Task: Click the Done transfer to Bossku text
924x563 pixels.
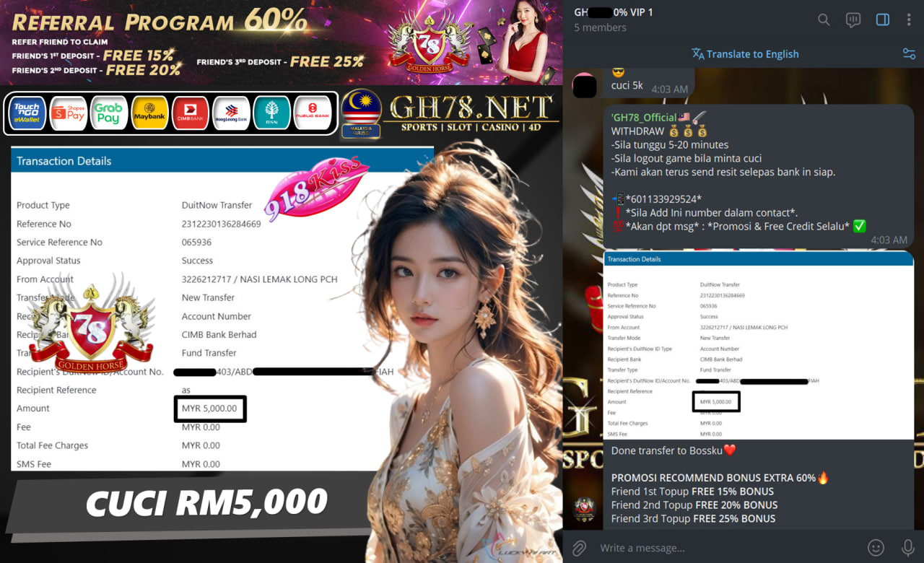Action: point(674,450)
